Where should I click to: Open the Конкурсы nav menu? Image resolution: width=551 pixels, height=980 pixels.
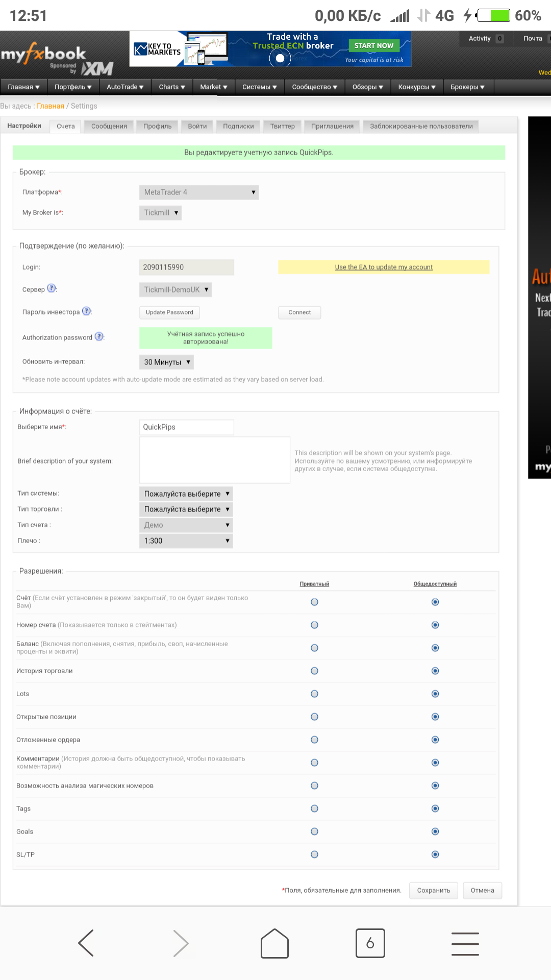click(417, 87)
